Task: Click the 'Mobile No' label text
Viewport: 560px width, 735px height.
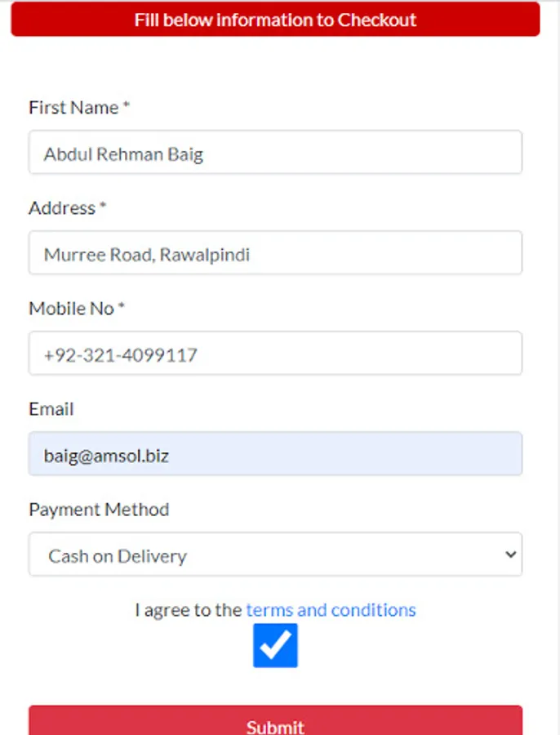Action: tap(71, 309)
